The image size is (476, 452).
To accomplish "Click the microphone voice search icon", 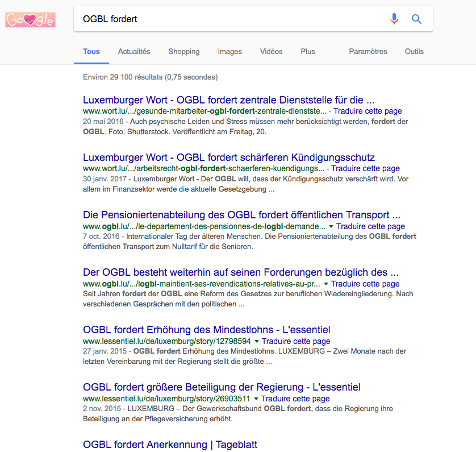I will 394,19.
